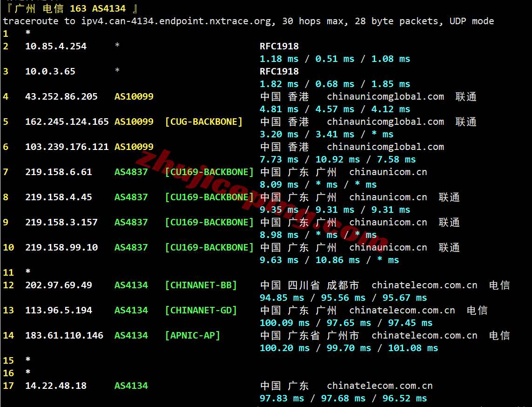The height and width of the screenshot is (407, 532).
Task: Click '电信' label on hop 13 row
Action: (477, 310)
